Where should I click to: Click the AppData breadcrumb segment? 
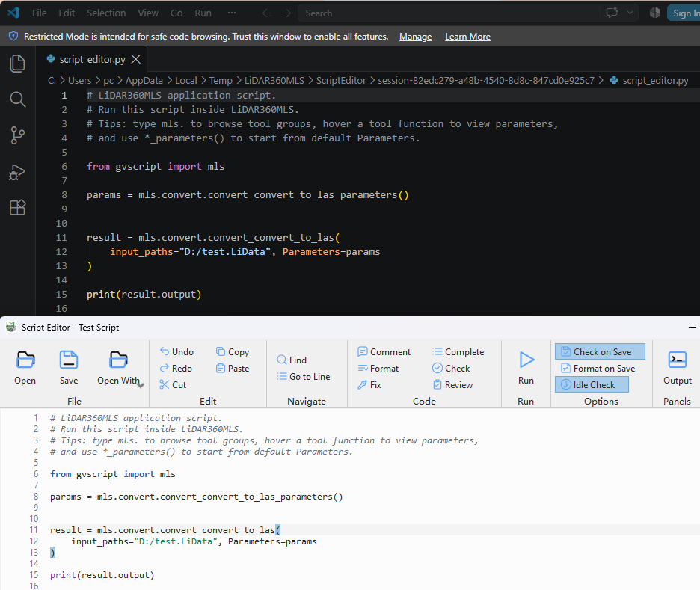pyautogui.click(x=144, y=80)
